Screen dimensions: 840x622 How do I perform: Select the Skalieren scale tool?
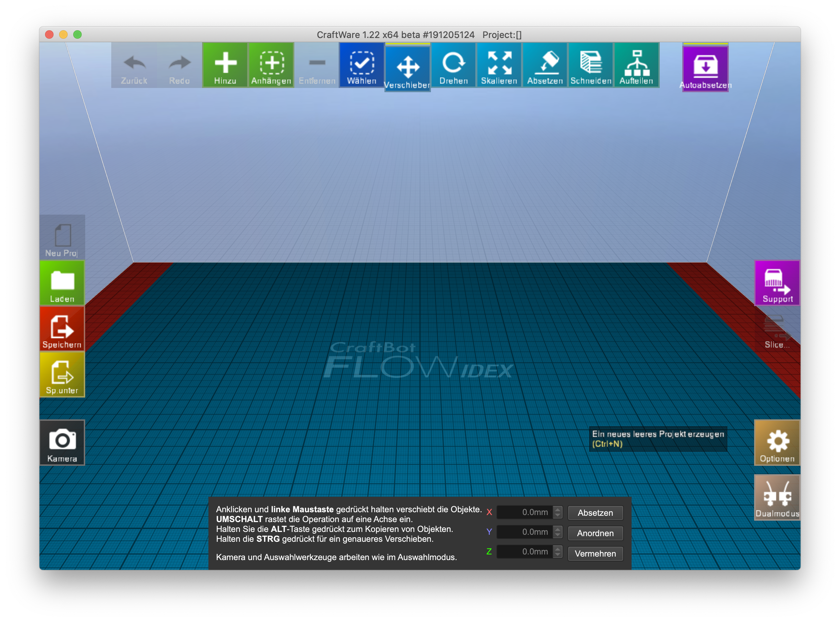pyautogui.click(x=499, y=65)
